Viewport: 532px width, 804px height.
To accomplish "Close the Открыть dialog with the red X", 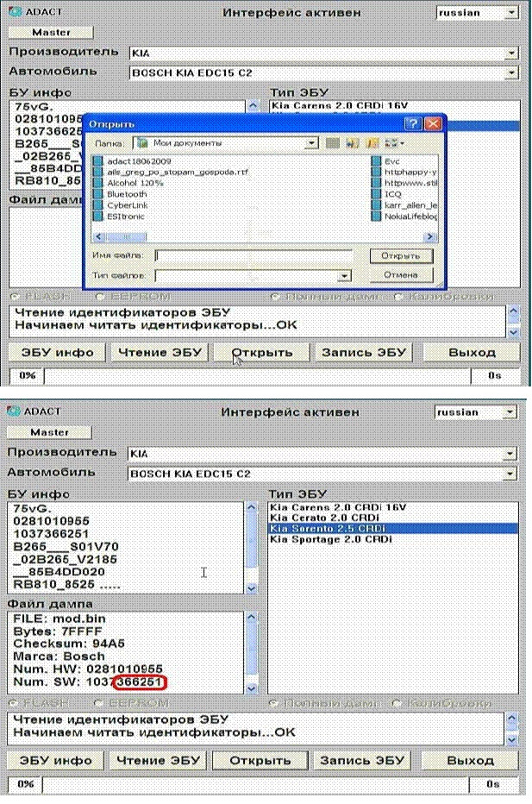I will point(433,123).
